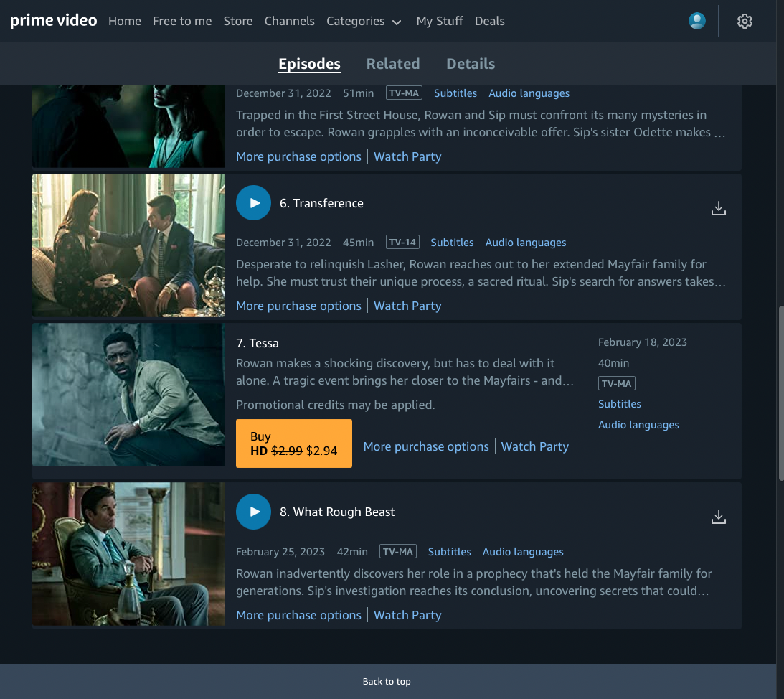Click the page vertical scrollbar
This screenshot has width=784, height=699.
coord(780,393)
